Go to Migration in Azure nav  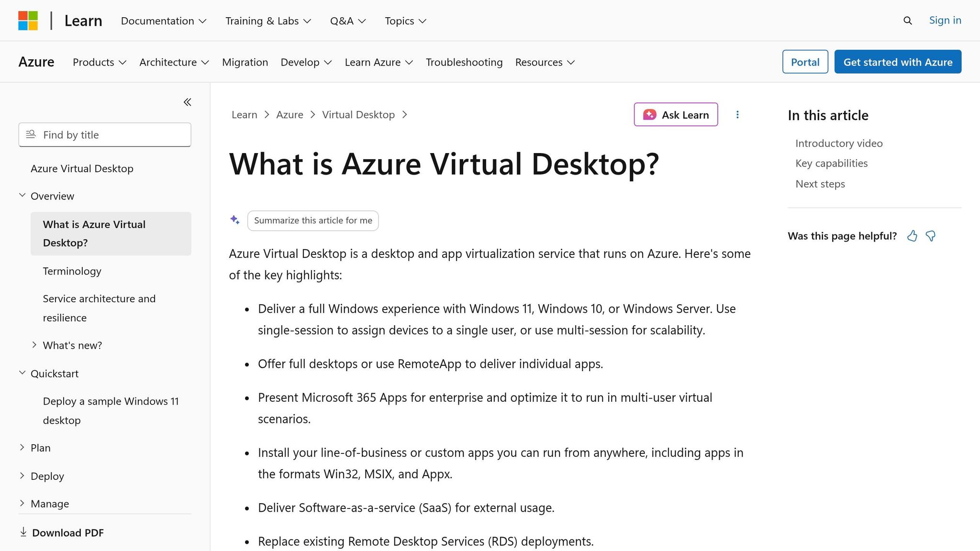245,62
